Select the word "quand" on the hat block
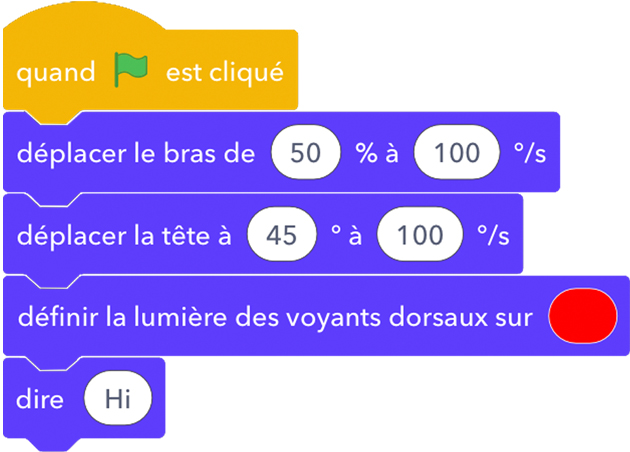Screen dimensions: 630x452 [56, 73]
